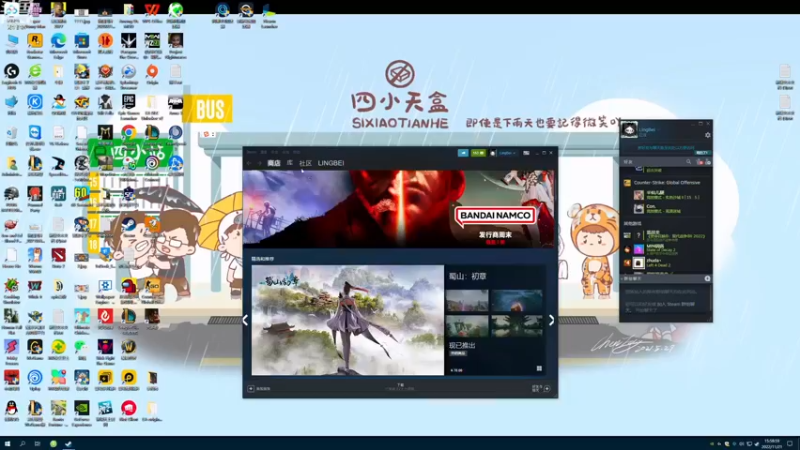Click the blue notification button in Steam header
Viewport: 800px width, 450px height.
pyautogui.click(x=463, y=153)
